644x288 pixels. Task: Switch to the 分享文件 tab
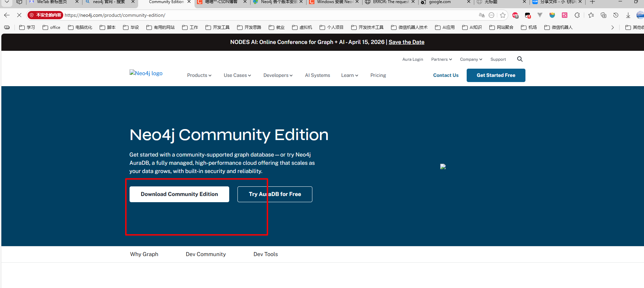(557, 2)
